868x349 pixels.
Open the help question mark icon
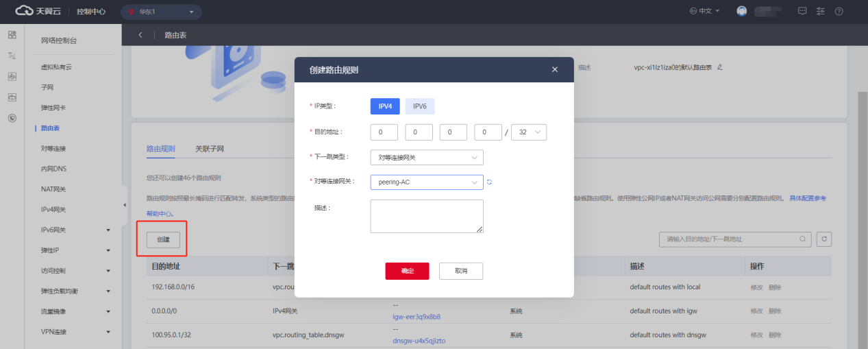coord(839,12)
